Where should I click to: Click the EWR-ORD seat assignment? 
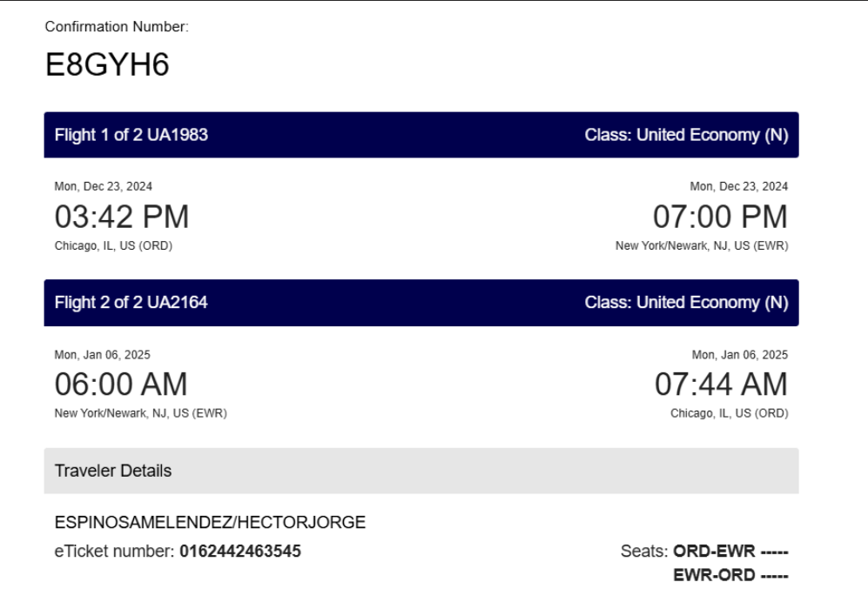click(x=730, y=575)
